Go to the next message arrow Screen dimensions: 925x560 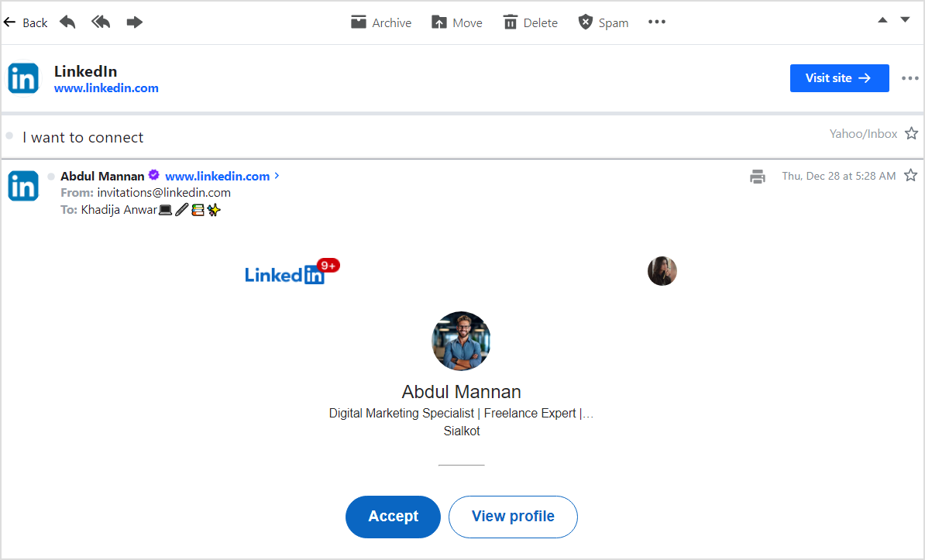pyautogui.click(x=905, y=20)
